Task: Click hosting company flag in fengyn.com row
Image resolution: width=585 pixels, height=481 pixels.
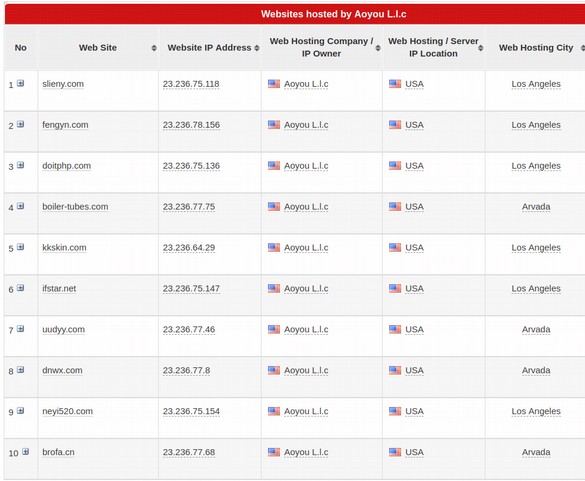Action: tap(274, 124)
